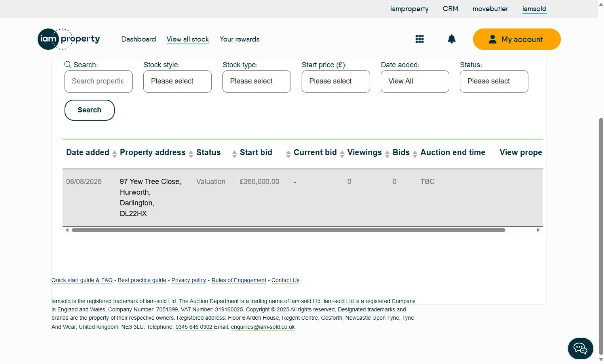Sort the Viewings column arrows

click(x=387, y=154)
